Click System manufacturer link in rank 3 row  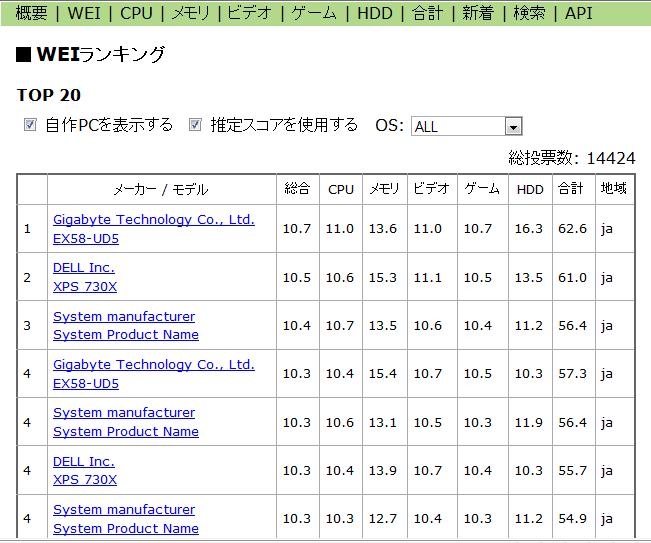coord(124,316)
